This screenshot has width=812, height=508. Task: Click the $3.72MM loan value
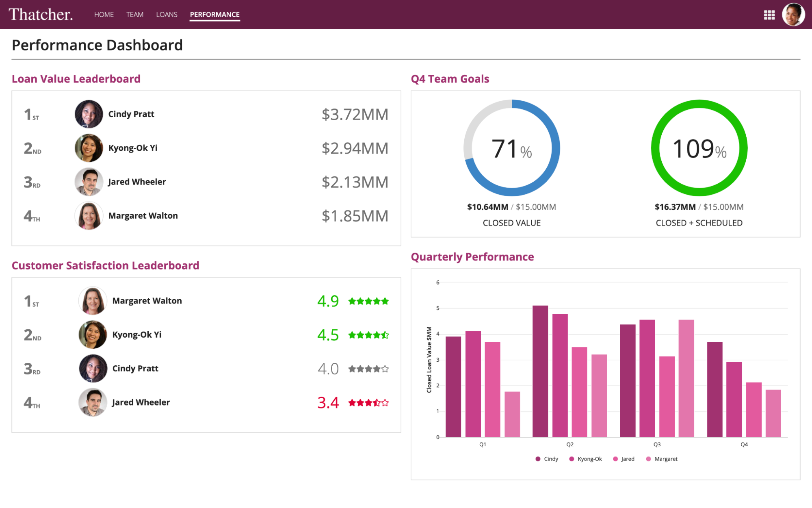coord(355,115)
